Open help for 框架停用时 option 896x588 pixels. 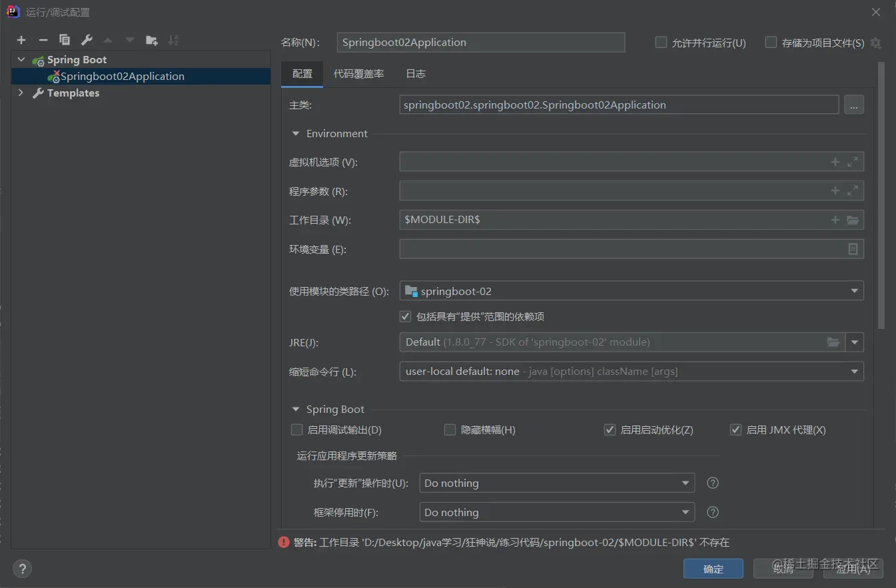(713, 512)
